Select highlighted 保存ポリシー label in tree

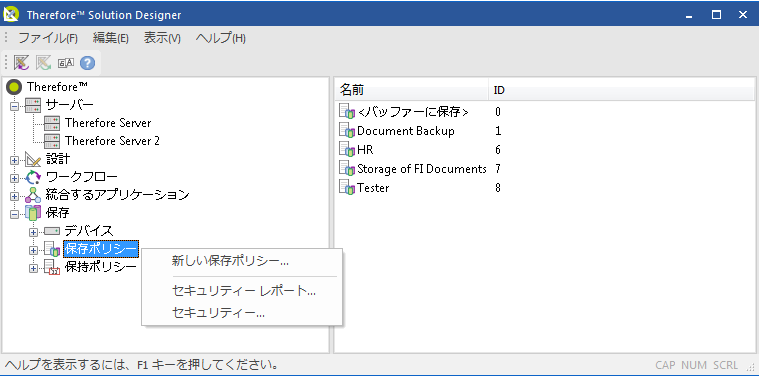101,250
